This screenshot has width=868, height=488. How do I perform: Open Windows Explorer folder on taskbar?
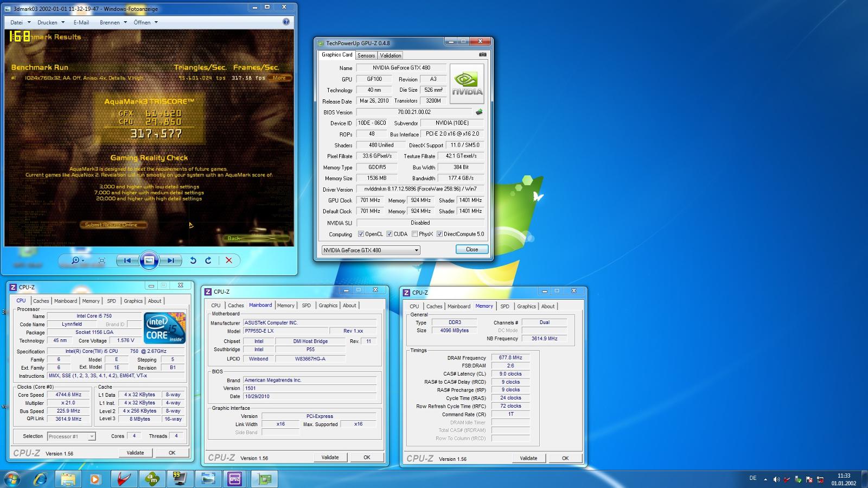(x=68, y=479)
